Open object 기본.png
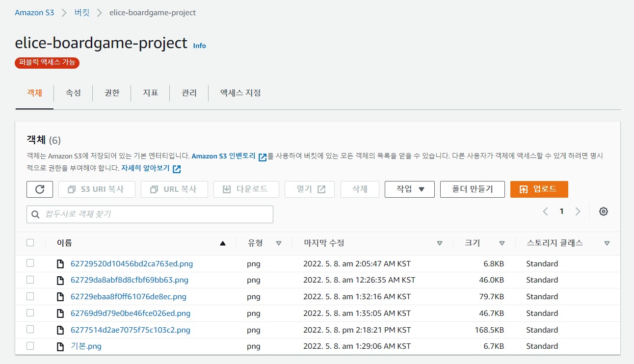The width and height of the screenshot is (634, 364). 86,346
